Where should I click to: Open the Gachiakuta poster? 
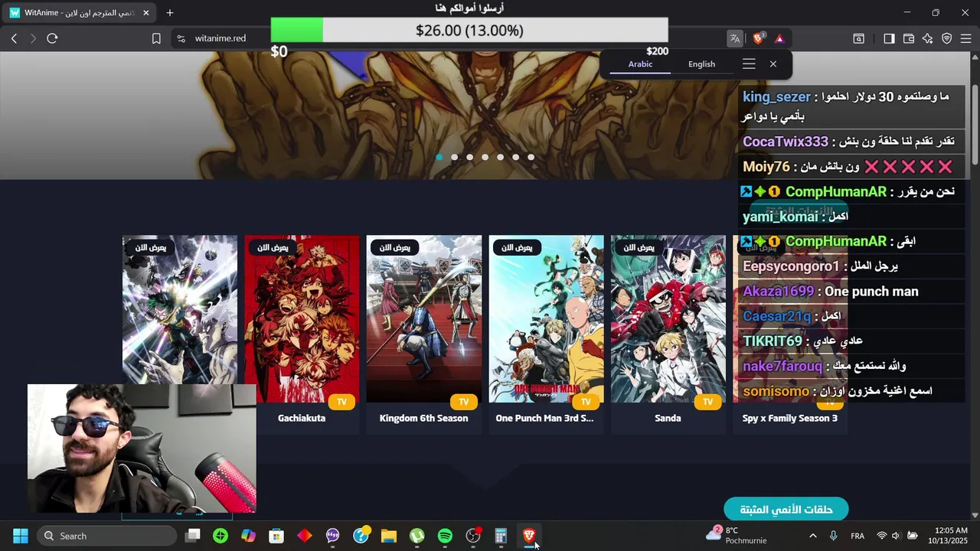302,318
